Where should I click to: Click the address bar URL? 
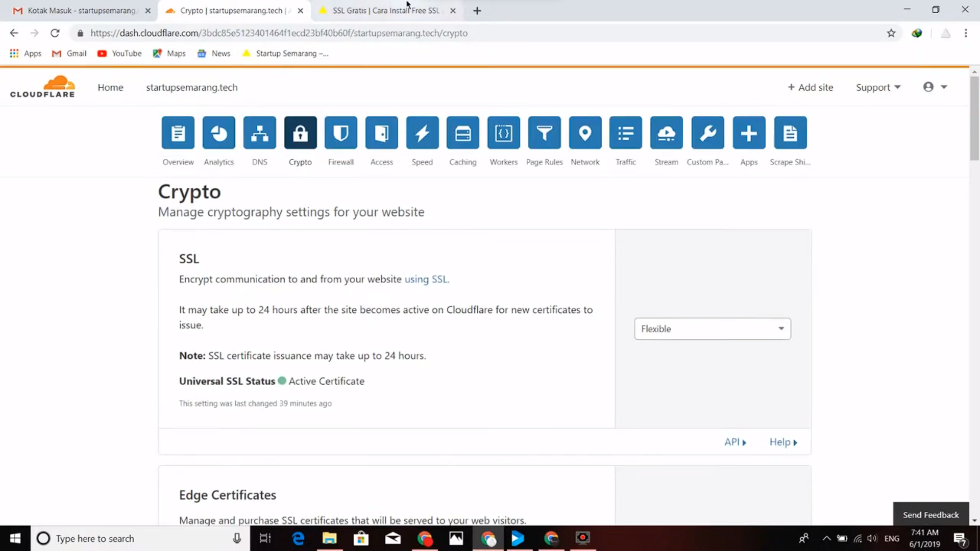pos(279,33)
